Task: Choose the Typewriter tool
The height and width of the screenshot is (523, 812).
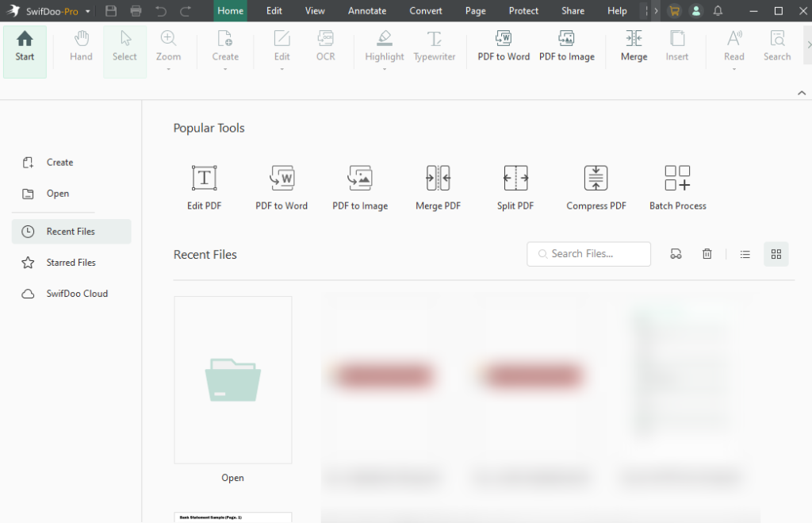Action: point(435,47)
